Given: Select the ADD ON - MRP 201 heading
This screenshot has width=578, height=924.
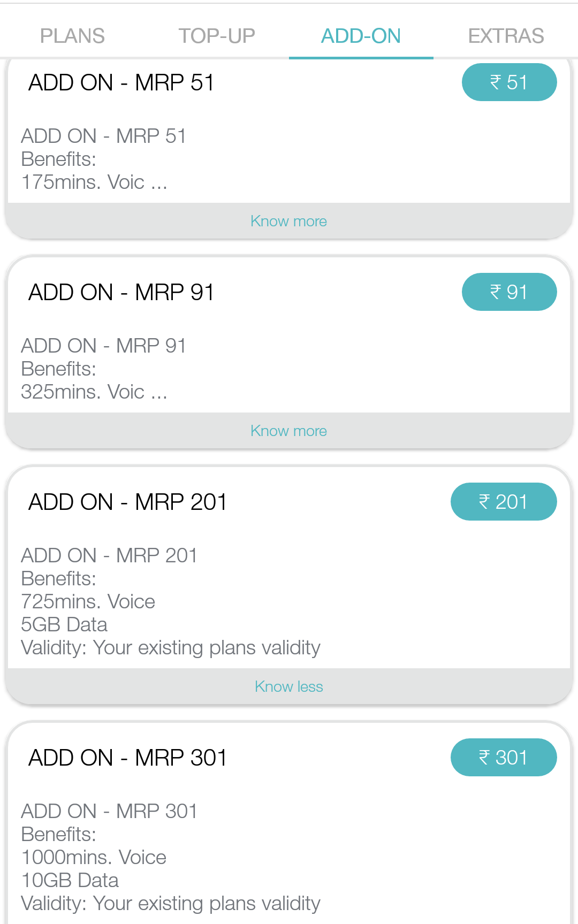Looking at the screenshot, I should (128, 502).
